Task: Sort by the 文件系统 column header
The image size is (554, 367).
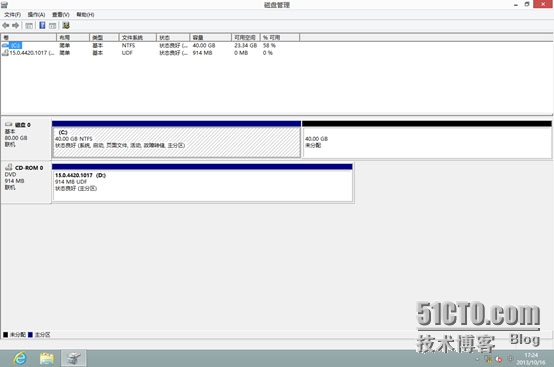Action: [137, 37]
